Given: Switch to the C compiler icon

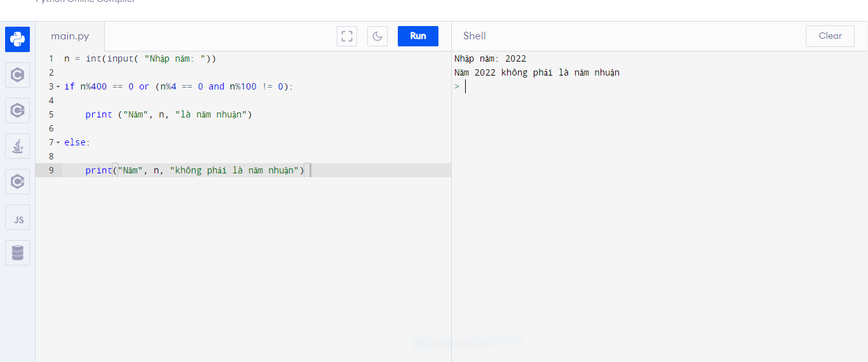Looking at the screenshot, I should coord(17,75).
